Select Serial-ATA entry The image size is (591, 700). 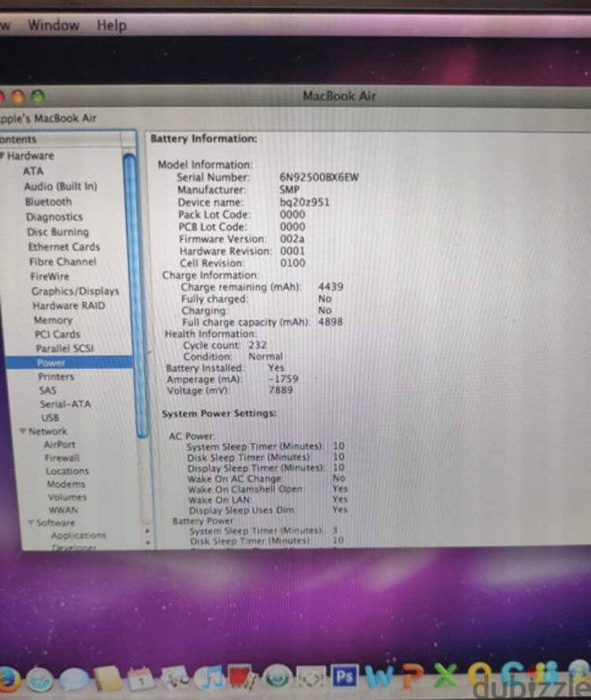coord(65,404)
